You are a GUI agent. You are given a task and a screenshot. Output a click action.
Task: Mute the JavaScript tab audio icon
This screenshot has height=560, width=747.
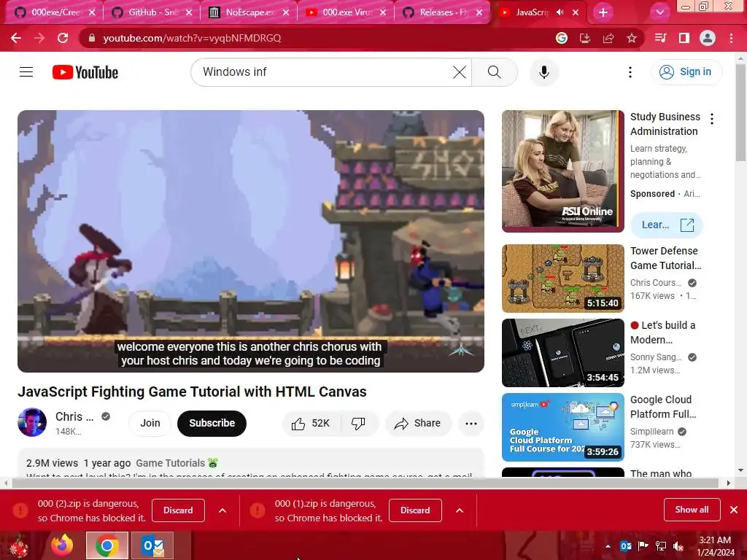point(560,12)
